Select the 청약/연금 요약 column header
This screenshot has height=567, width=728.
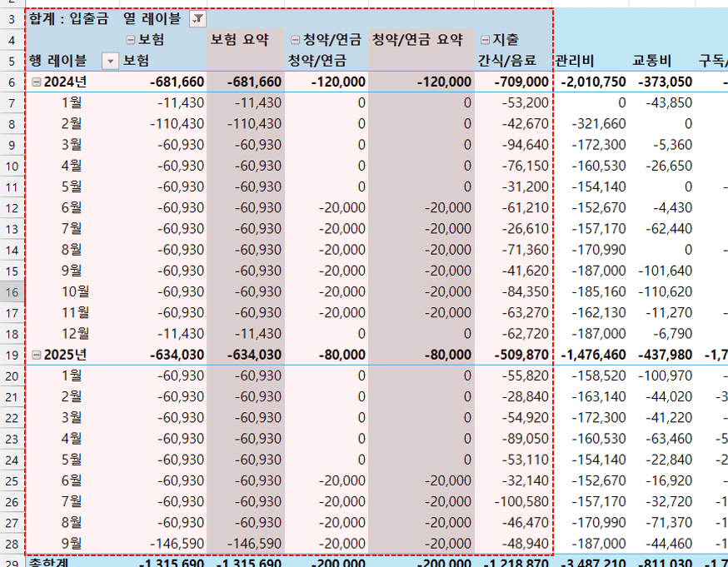click(x=416, y=39)
